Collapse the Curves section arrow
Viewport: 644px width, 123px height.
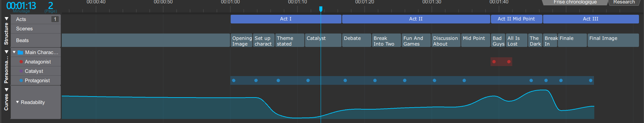pos(6,89)
